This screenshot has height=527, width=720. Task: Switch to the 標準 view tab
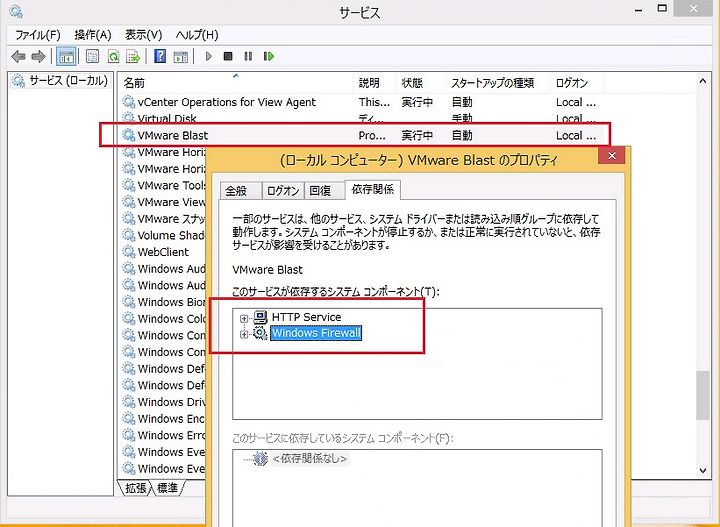click(167, 488)
